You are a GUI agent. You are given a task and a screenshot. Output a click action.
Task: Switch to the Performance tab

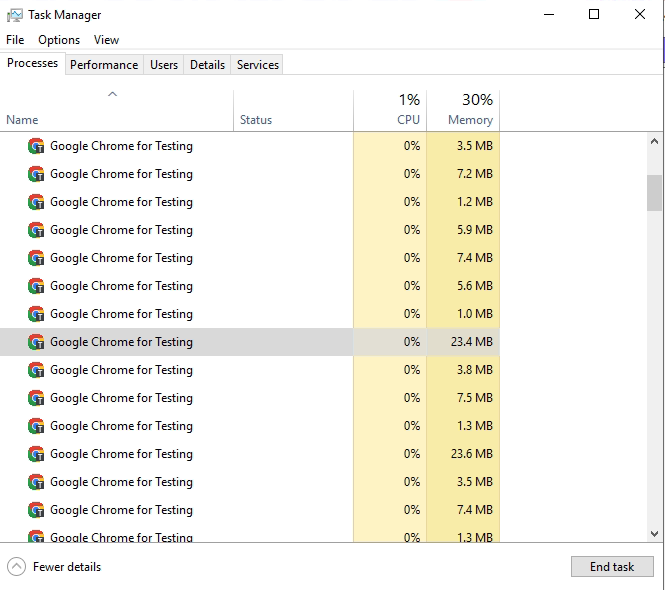[104, 65]
